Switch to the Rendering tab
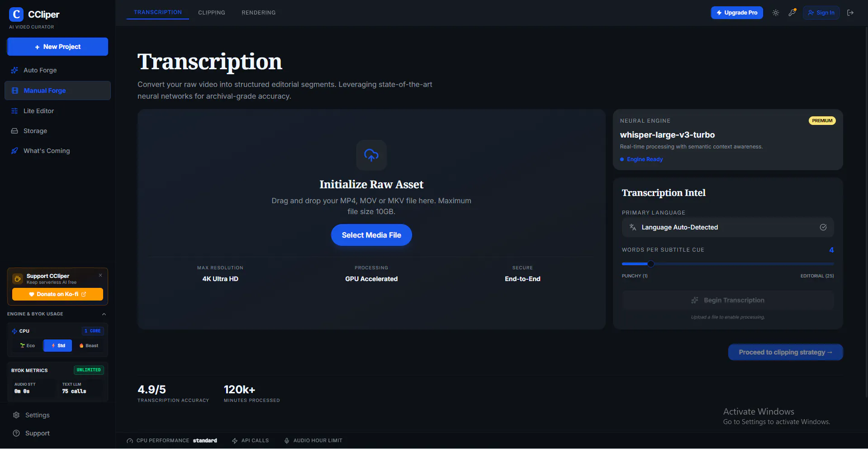This screenshot has height=449, width=868. point(259,13)
